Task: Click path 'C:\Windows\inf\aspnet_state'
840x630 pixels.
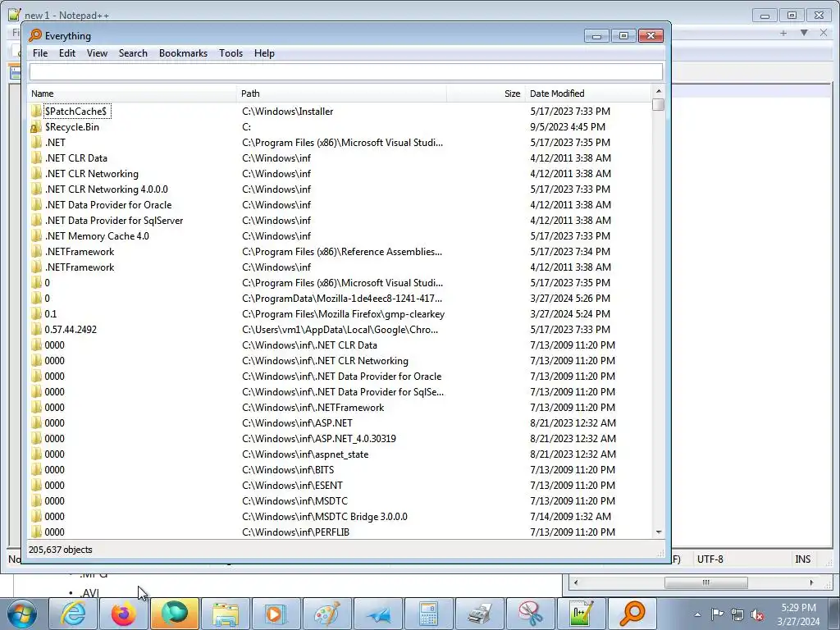Action: (305, 454)
